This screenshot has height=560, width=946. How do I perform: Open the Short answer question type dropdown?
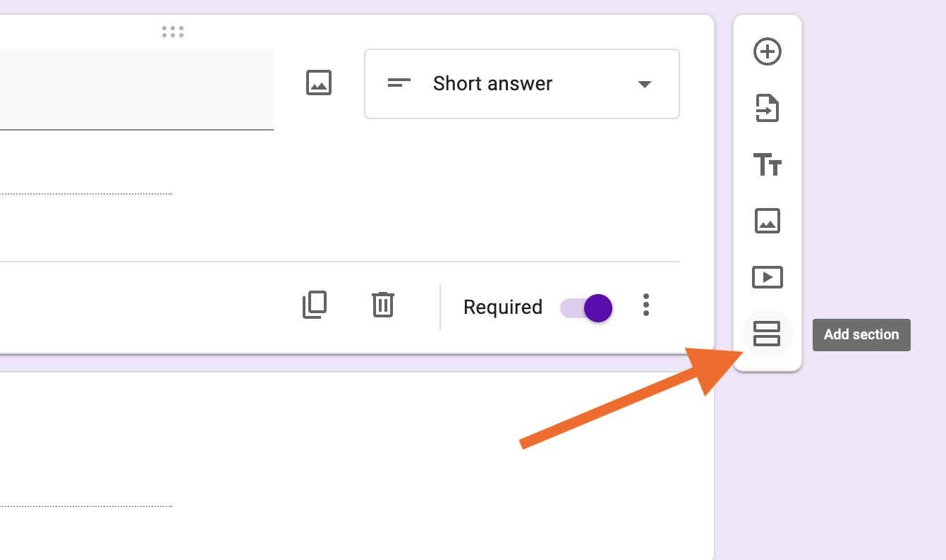pyautogui.click(x=521, y=84)
